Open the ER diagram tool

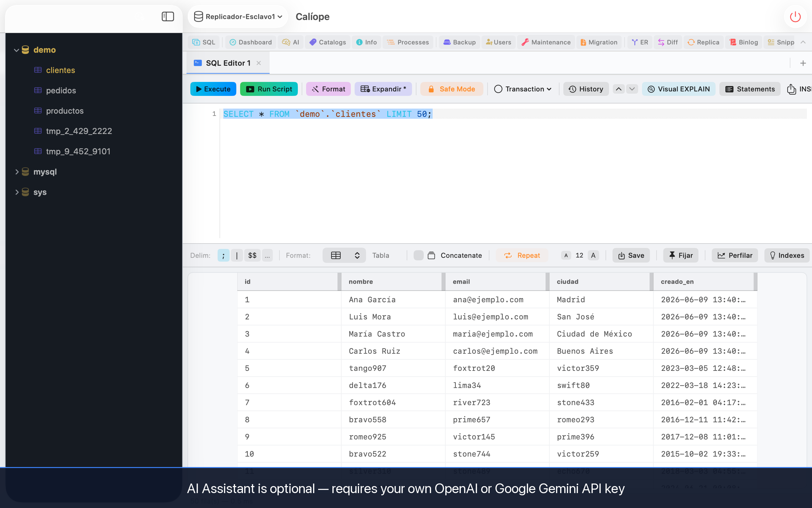pyautogui.click(x=640, y=42)
